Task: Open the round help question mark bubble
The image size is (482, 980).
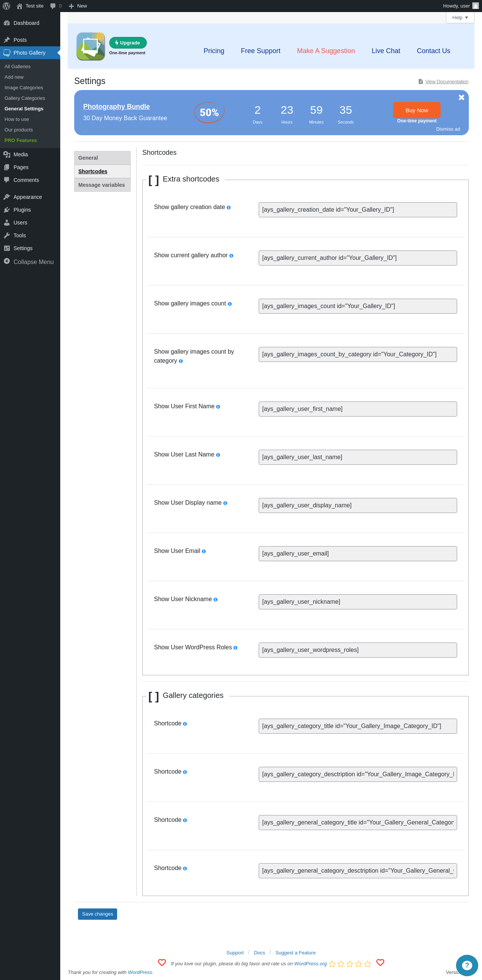Action: [467, 966]
